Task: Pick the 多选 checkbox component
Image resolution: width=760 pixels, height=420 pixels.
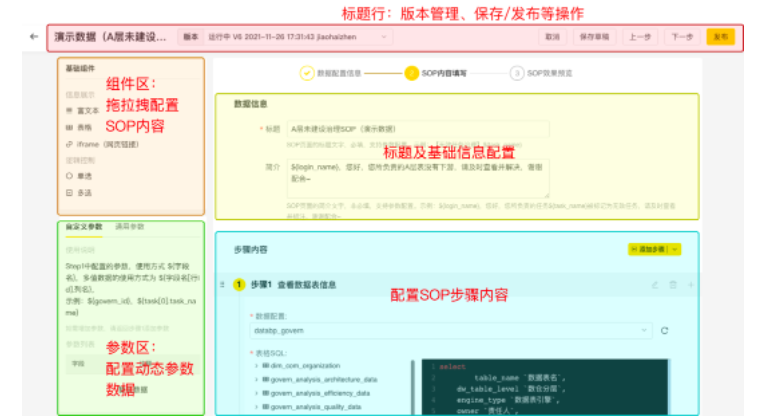Action: (79, 193)
